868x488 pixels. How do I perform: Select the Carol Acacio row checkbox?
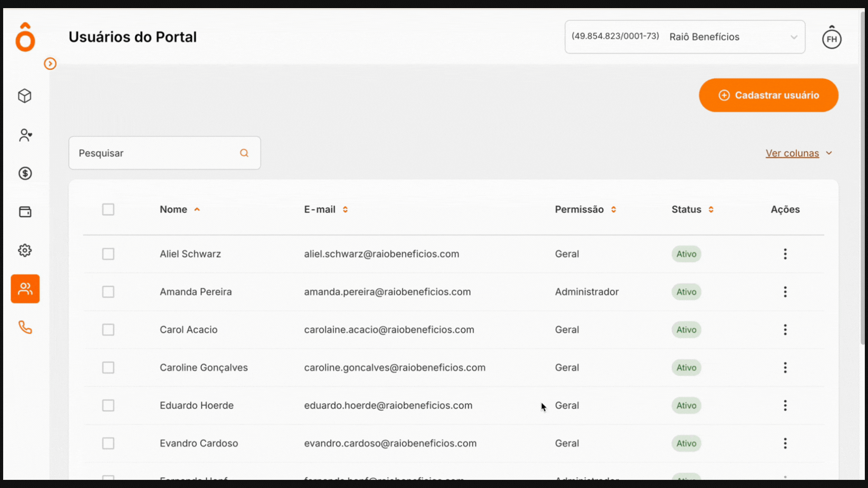(108, 330)
